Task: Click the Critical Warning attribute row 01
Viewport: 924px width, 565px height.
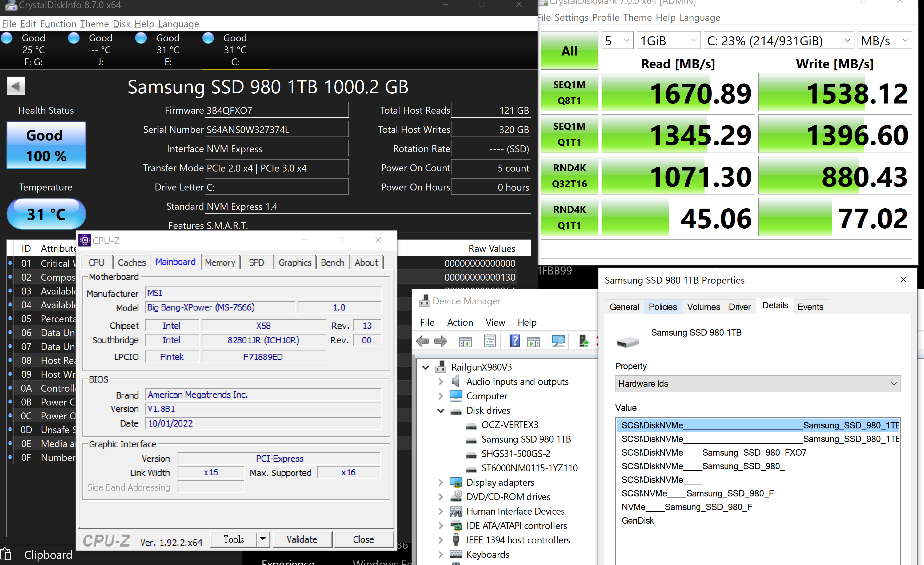Action: (41, 263)
